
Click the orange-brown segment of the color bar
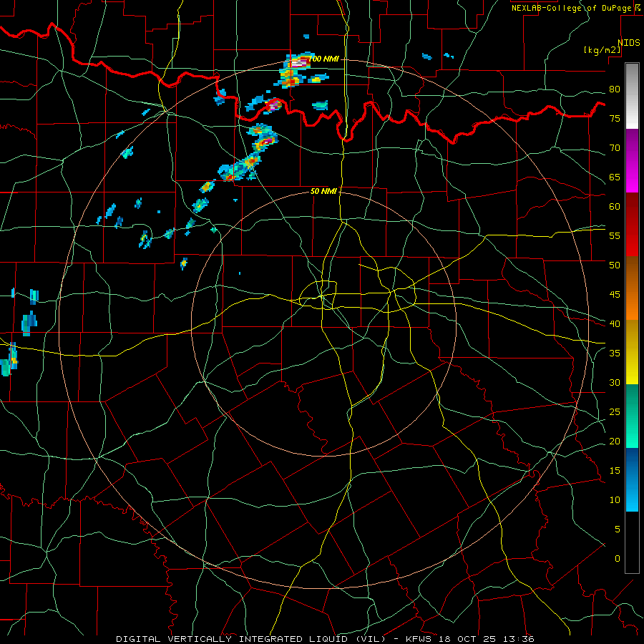pos(632,288)
